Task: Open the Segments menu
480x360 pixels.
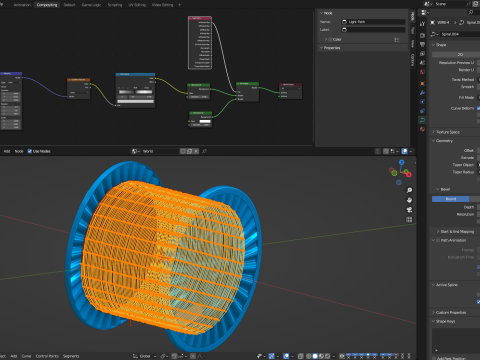Action: pos(71,356)
